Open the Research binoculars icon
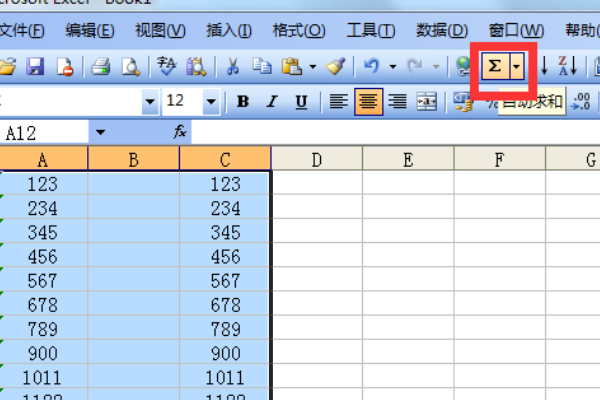 click(196, 67)
